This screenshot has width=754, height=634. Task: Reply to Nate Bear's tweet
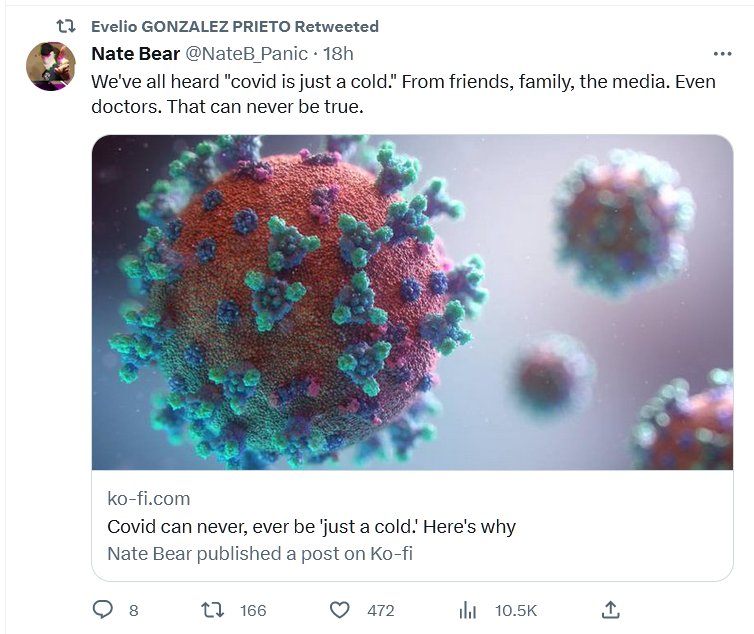coord(102,609)
